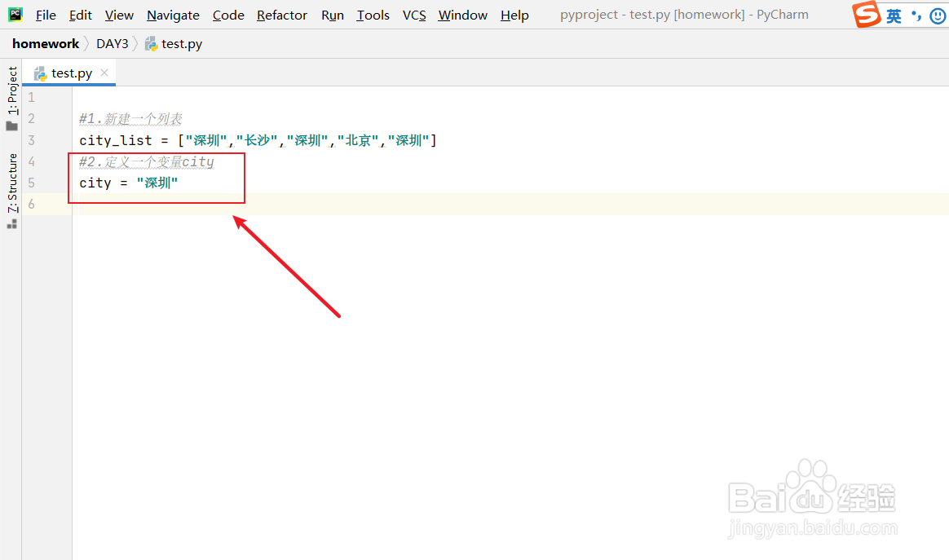Click the Sogou punctuation mode icon
Viewport: 949px width, 560px height.
[x=916, y=15]
